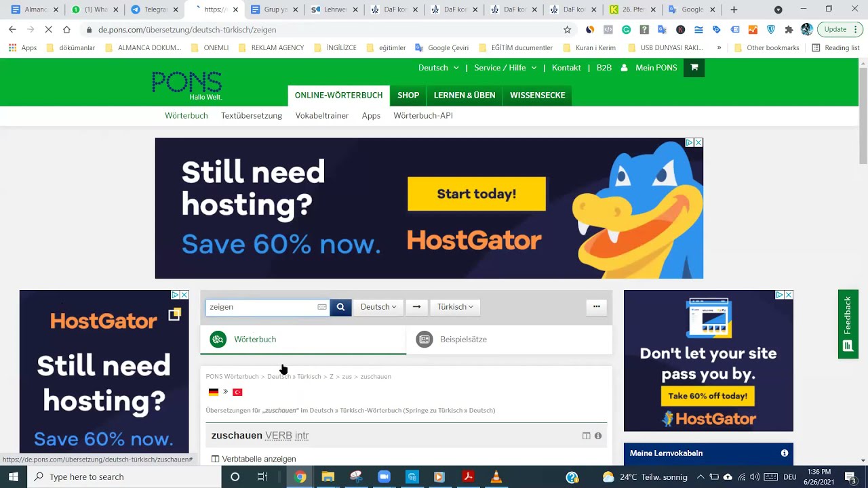The width and height of the screenshot is (868, 488).
Task: Click the Turkish flag icon
Action: coord(237,392)
